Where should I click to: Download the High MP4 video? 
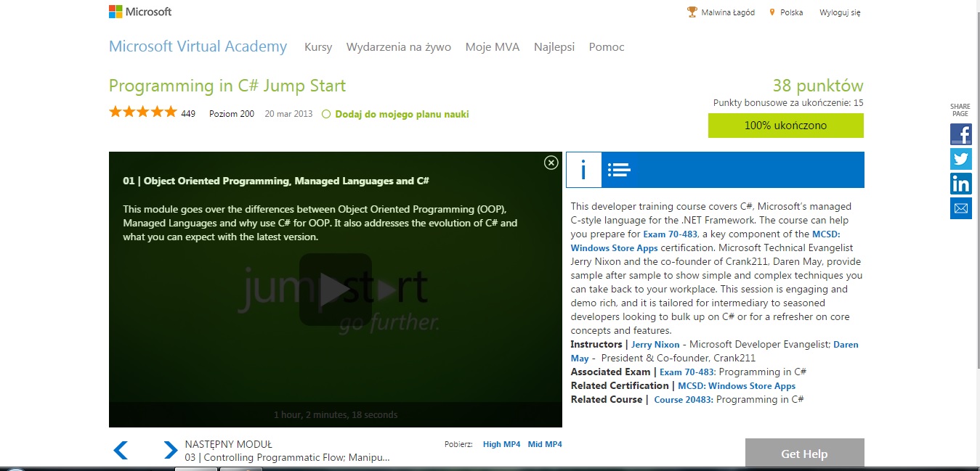(x=501, y=444)
